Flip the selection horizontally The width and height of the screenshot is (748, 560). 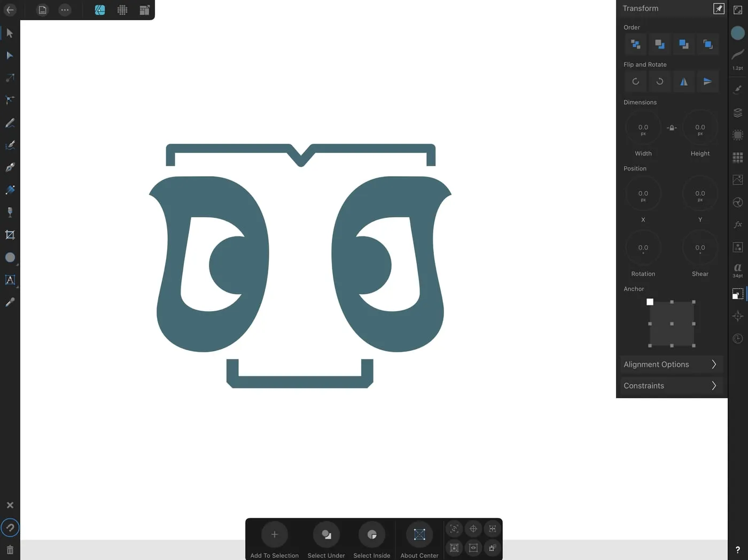684,82
